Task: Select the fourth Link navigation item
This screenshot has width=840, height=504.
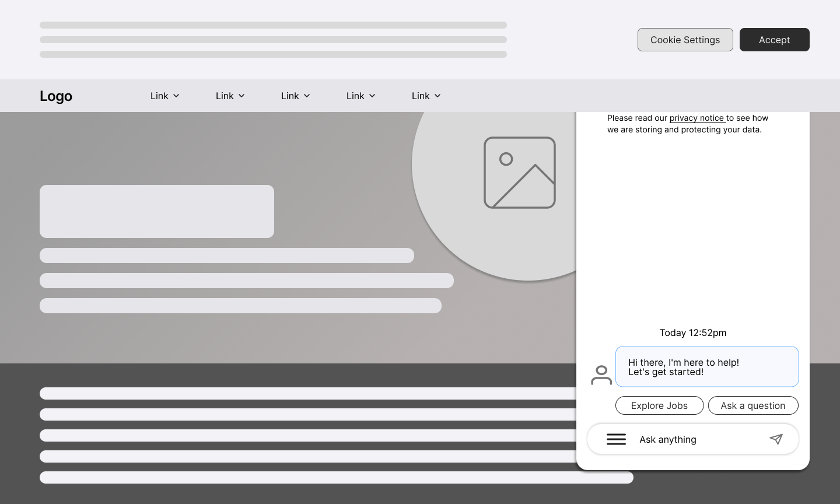Action: click(360, 96)
